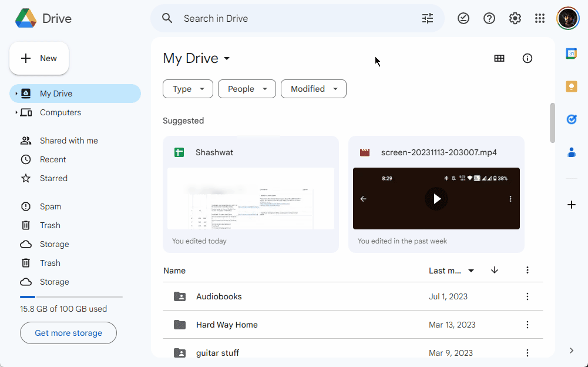Reverse sort direction arrow in list header
The image size is (588, 367).
pyautogui.click(x=495, y=270)
